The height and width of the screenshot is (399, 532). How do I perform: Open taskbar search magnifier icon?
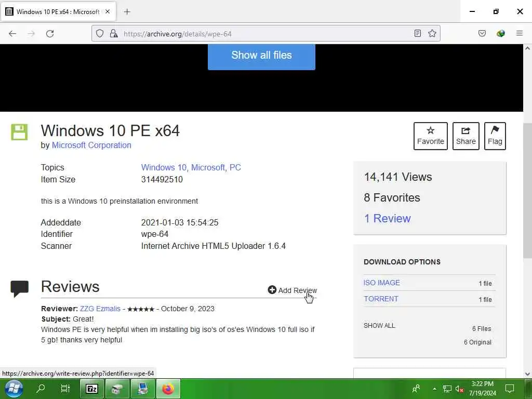click(41, 389)
